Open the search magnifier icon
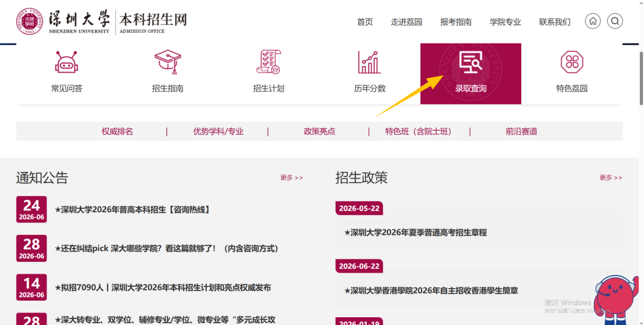644x325 pixels. click(615, 21)
